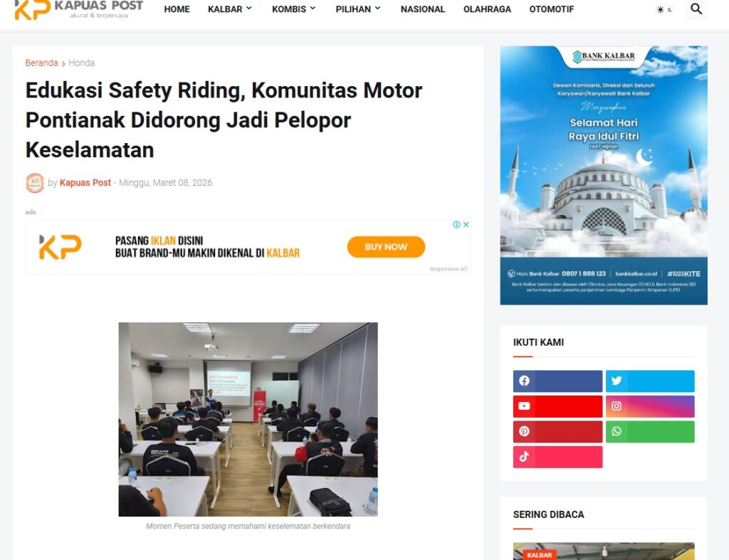
Task: Click the Kapuas Post logo
Action: (x=78, y=9)
